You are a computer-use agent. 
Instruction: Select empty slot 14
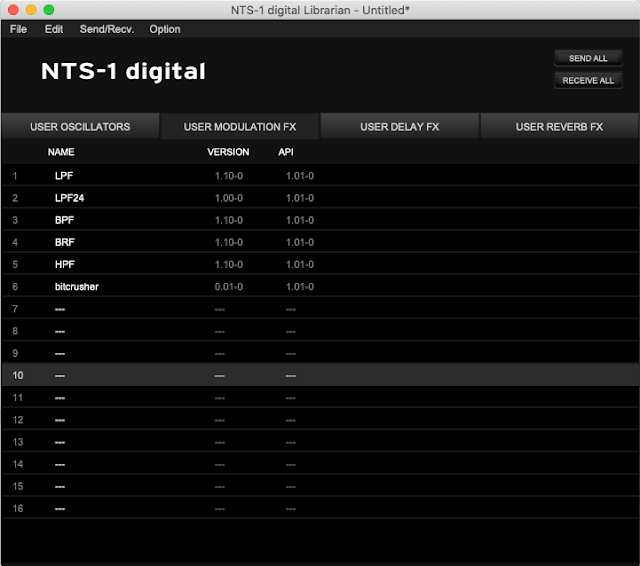pyautogui.click(x=320, y=464)
